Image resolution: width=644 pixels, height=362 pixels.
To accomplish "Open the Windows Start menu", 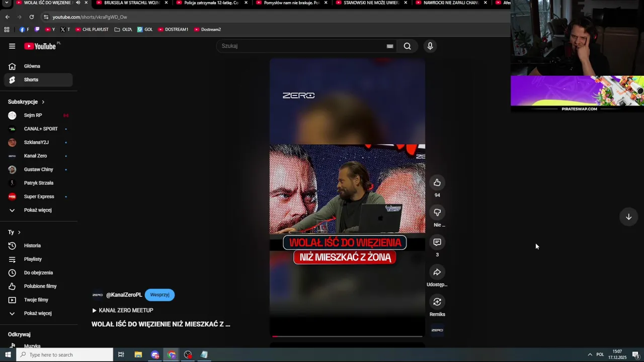I will (x=8, y=355).
